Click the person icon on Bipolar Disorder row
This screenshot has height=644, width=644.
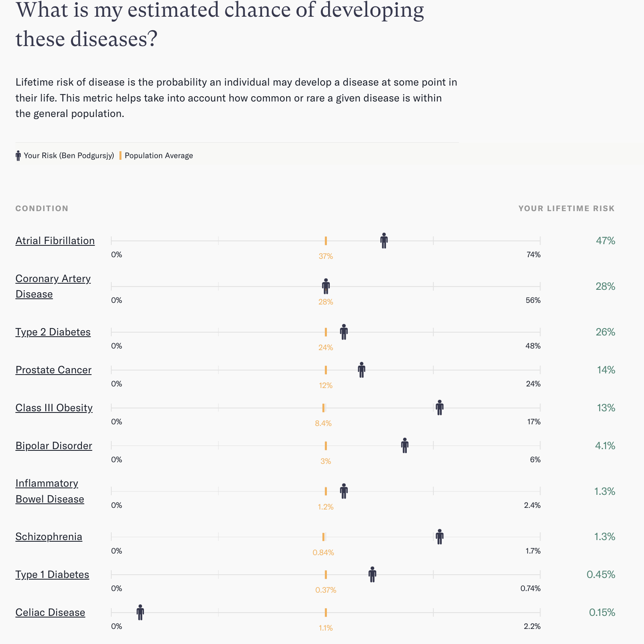coord(405,446)
